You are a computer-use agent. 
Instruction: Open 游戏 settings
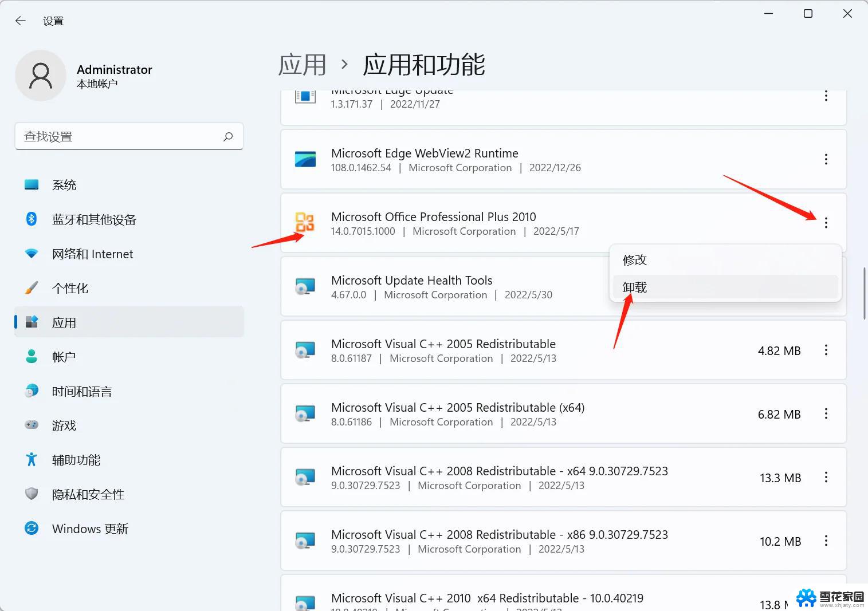(x=129, y=425)
